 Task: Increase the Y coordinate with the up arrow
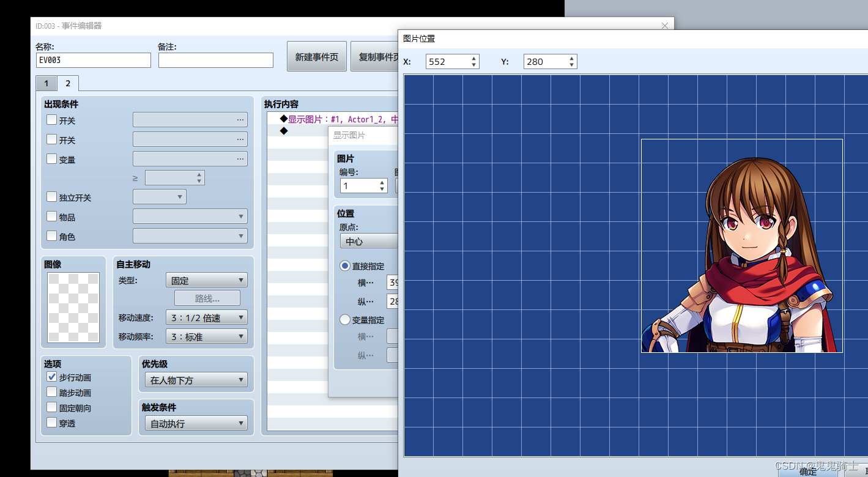coord(571,59)
